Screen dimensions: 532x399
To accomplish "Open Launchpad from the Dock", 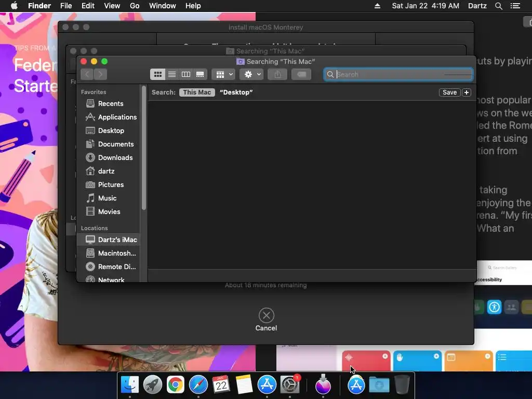I will click(153, 385).
